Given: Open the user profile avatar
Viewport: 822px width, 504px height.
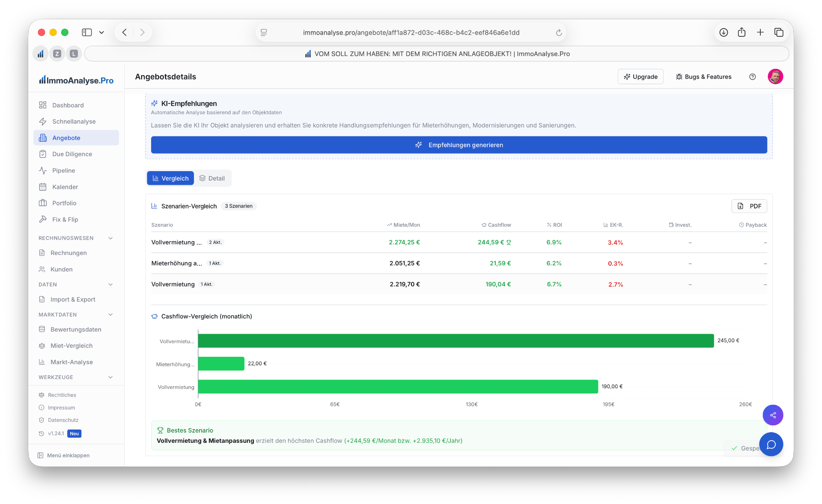Looking at the screenshot, I should [775, 77].
